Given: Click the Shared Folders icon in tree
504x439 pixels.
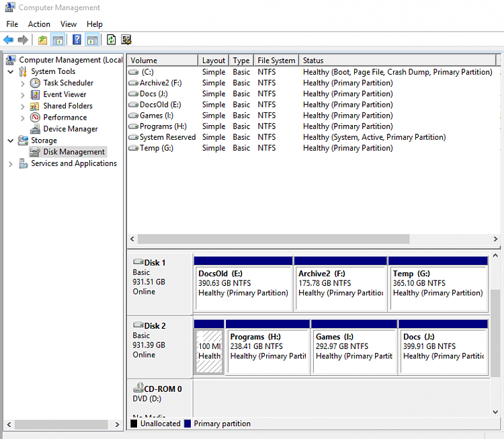Looking at the screenshot, I should point(35,106).
